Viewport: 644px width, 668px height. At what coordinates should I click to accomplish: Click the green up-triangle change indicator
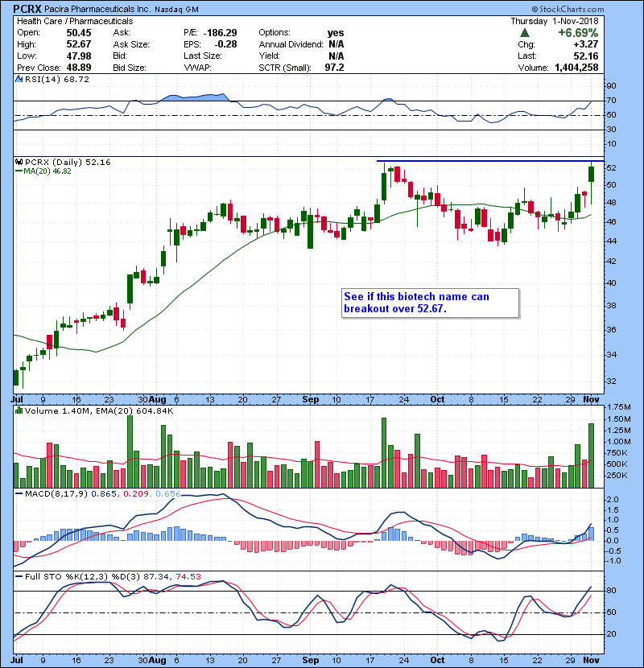525,33
